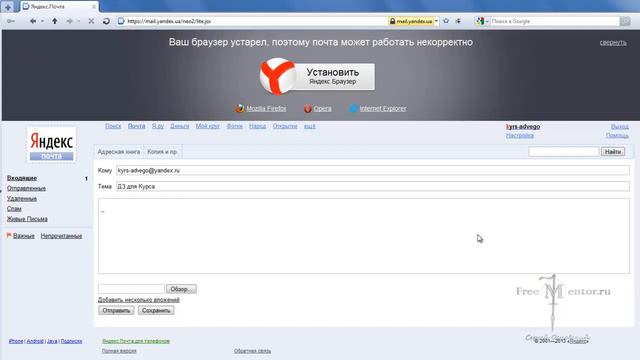Send the email with Отправить button
This screenshot has width=640, height=360.
point(116,311)
